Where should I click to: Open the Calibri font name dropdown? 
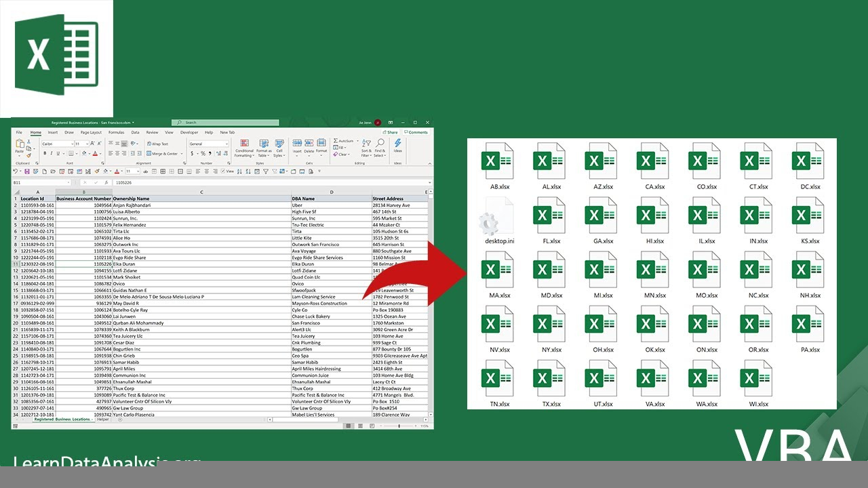73,144
